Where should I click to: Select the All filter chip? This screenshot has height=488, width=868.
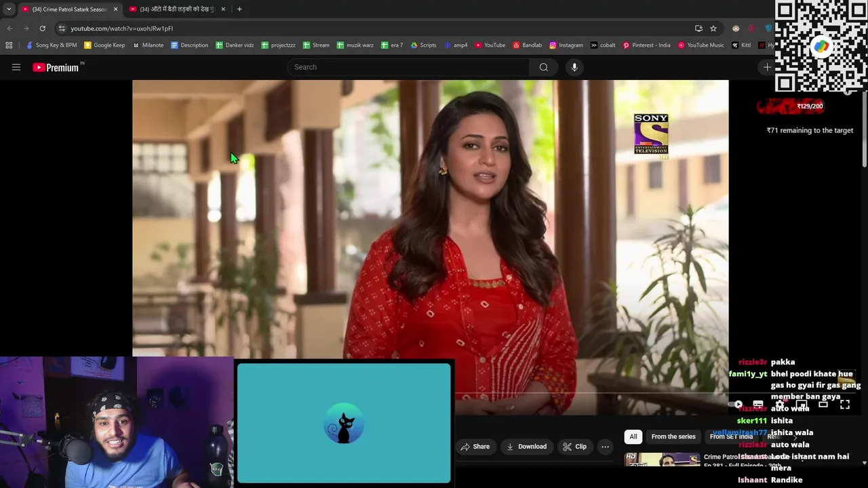pyautogui.click(x=633, y=436)
